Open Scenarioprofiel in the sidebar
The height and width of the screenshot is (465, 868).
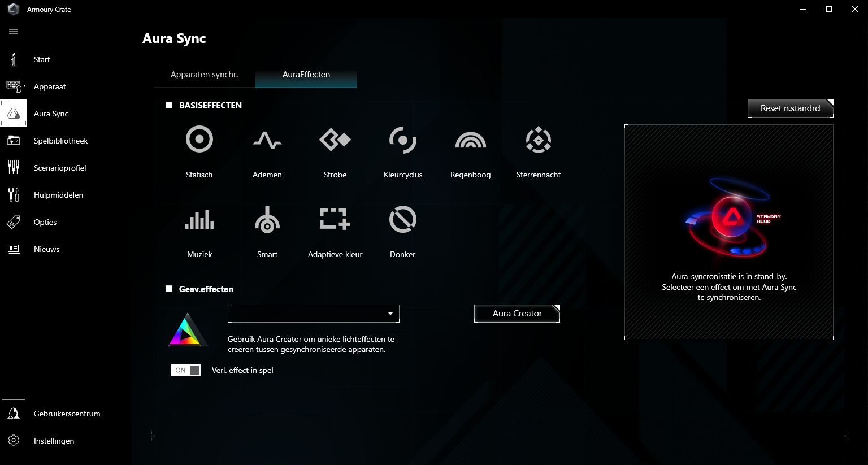click(60, 168)
